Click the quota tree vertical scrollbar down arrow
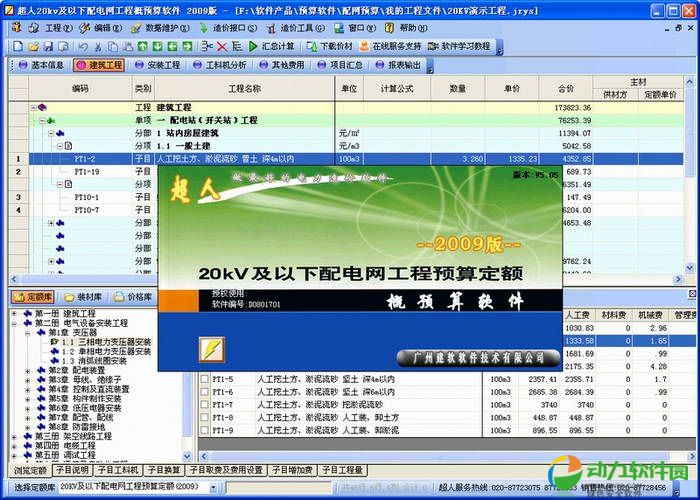The width and height of the screenshot is (700, 500). [189, 455]
